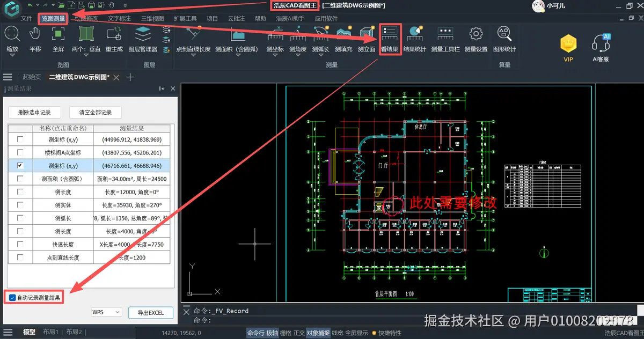Click the 导出EXCEL button

151,313
